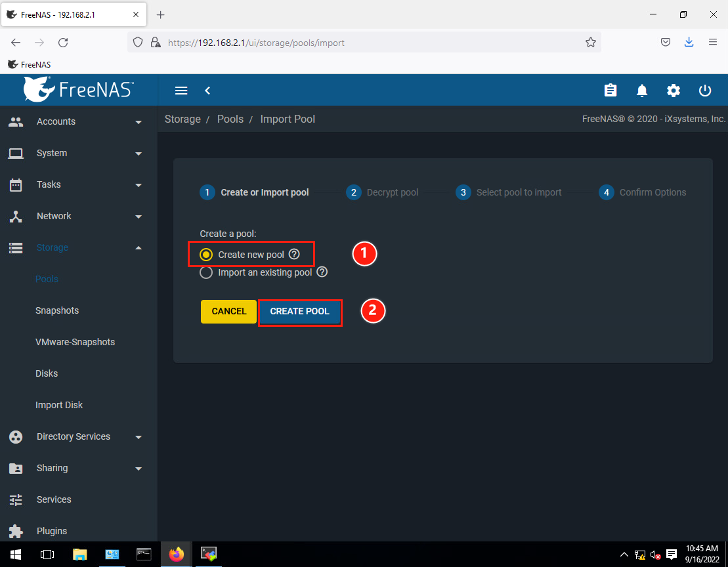Open VMware-Snapshots menu entry
The image size is (728, 567).
coord(75,342)
